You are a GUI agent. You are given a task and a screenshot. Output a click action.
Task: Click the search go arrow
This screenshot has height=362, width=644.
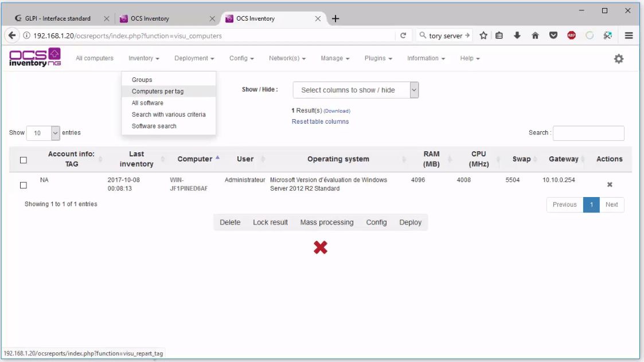pos(467,36)
